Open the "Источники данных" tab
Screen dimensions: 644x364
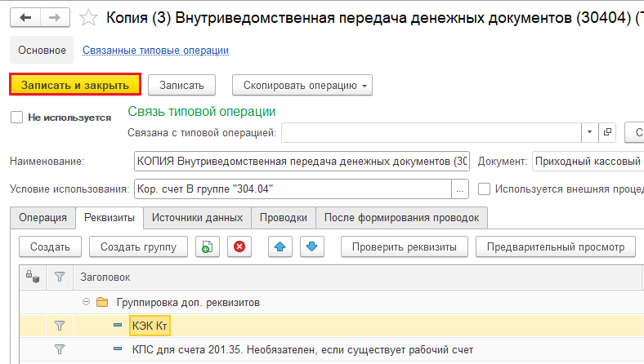pyautogui.click(x=197, y=217)
